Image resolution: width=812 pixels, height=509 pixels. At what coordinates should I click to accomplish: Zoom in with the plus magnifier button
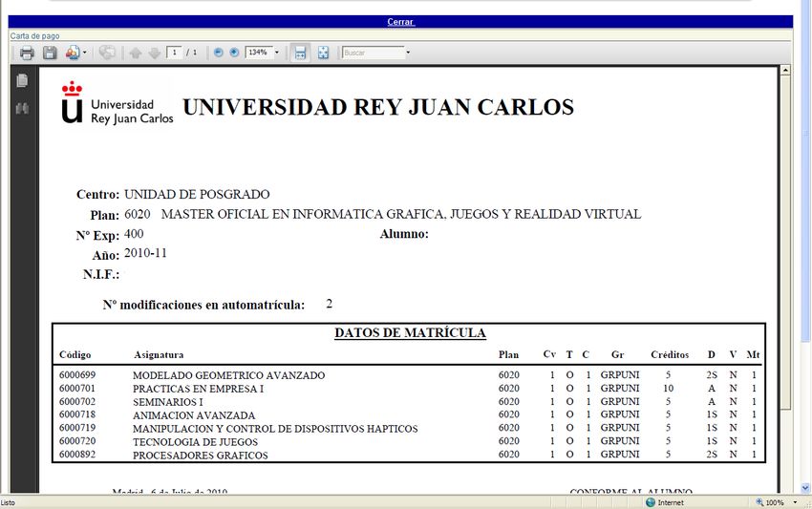click(234, 53)
